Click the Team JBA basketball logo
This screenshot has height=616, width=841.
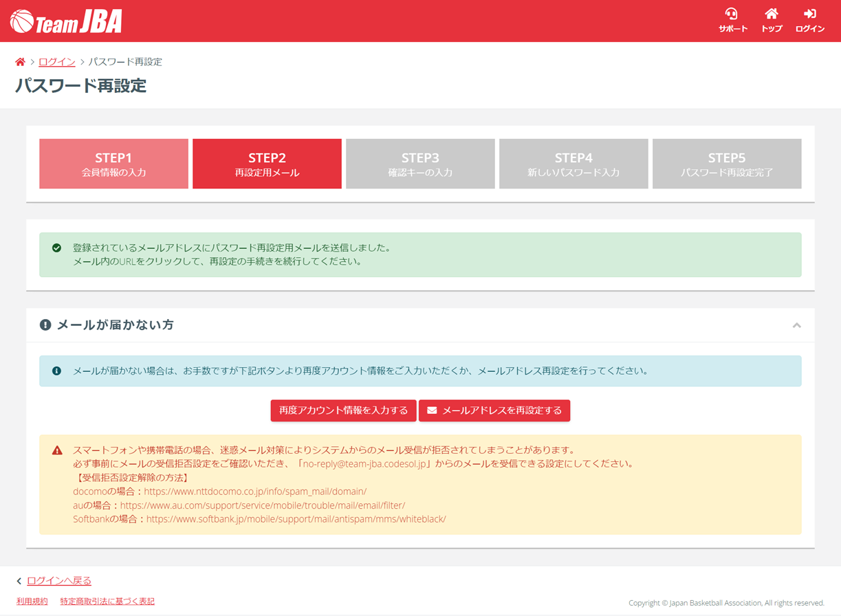[x=67, y=22]
